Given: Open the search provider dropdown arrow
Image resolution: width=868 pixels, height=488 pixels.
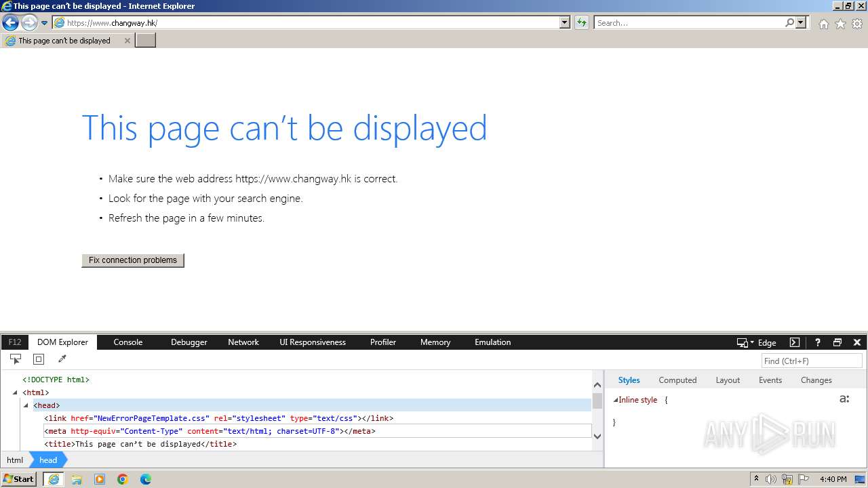Looking at the screenshot, I should pyautogui.click(x=802, y=22).
